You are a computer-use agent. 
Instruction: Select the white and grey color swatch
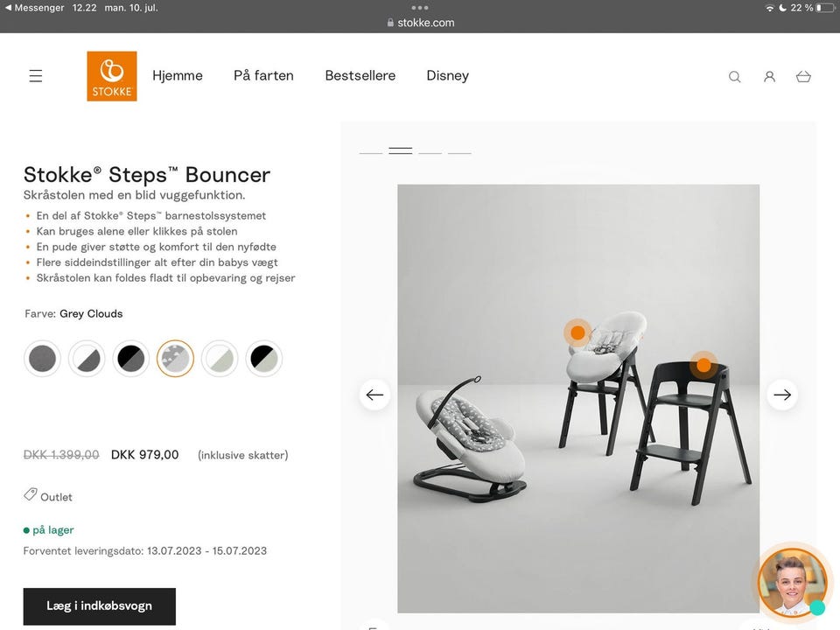coord(87,359)
